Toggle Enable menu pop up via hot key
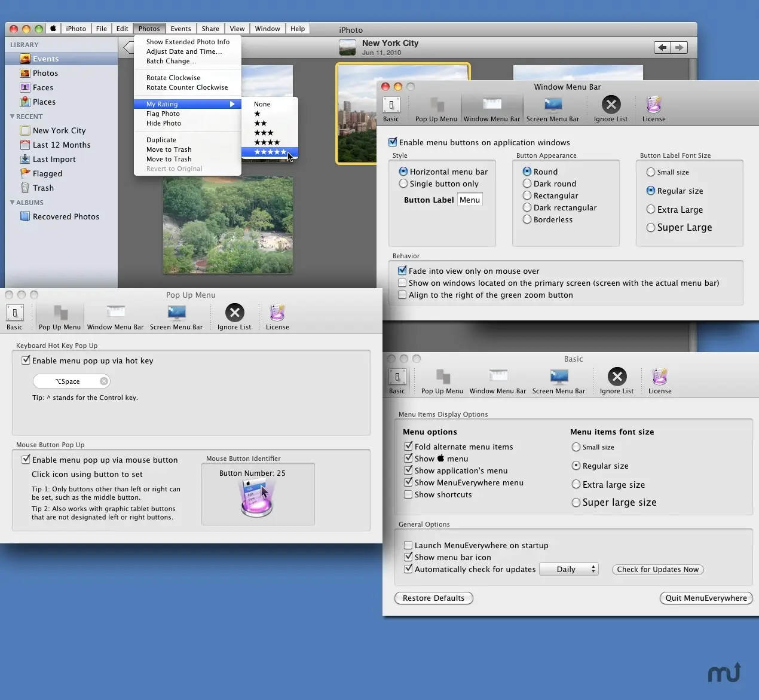 coord(26,360)
